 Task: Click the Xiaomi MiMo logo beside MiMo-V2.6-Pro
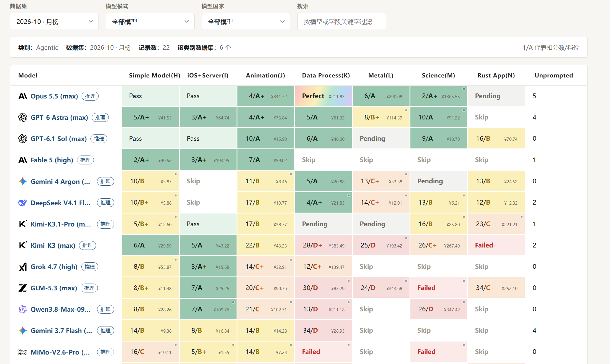tap(23, 352)
